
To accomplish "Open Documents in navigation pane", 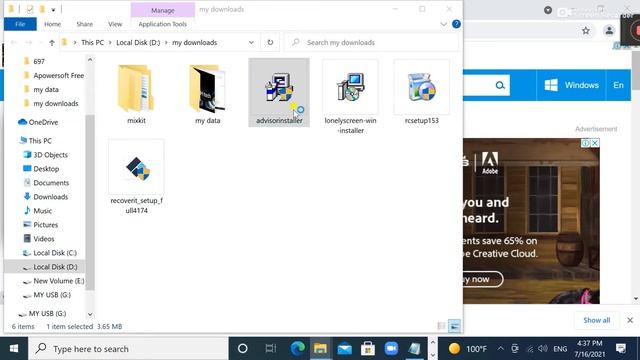I will pos(51,182).
